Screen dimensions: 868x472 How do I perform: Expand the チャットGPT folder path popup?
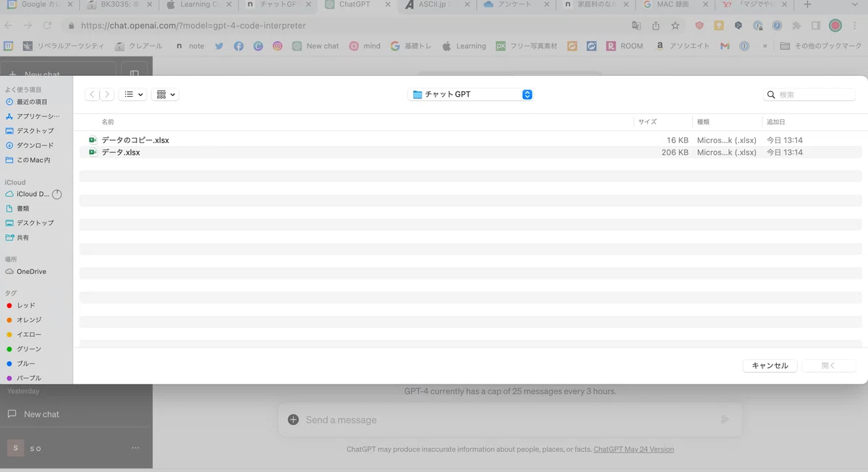470,95
